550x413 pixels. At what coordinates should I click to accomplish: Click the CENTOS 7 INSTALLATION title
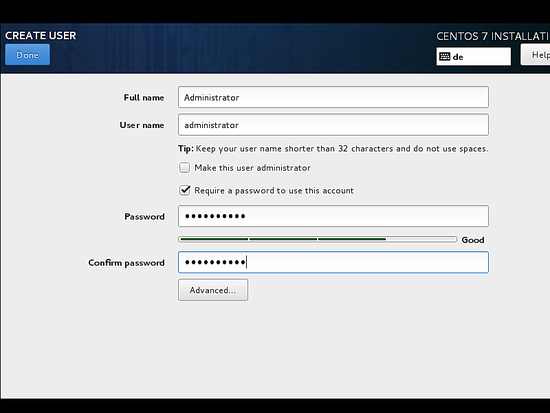493,36
